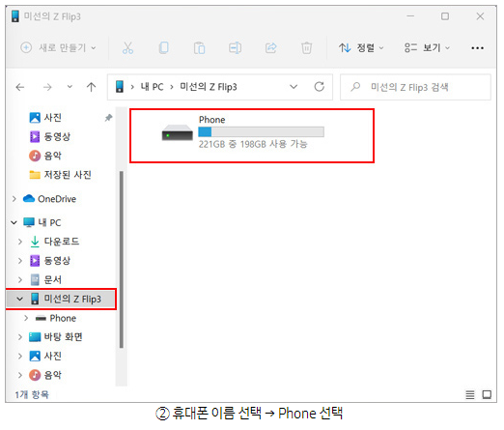
Task: Open address bar history dropdown
Action: point(294,87)
